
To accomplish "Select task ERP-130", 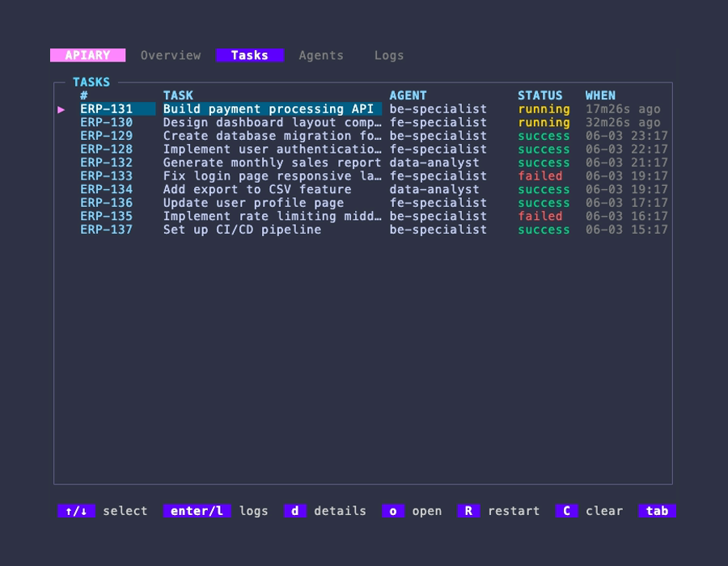I will pos(106,122).
